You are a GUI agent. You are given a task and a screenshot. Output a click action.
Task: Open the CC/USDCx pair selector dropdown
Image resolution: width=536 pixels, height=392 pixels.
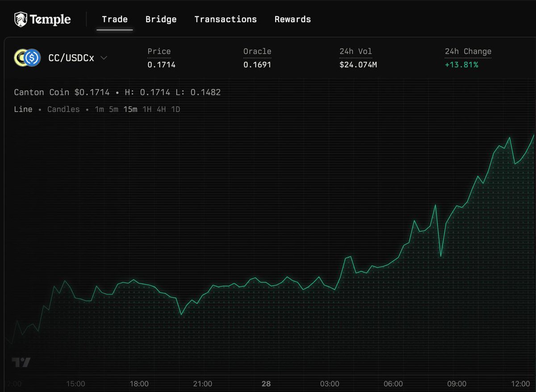[104, 58]
